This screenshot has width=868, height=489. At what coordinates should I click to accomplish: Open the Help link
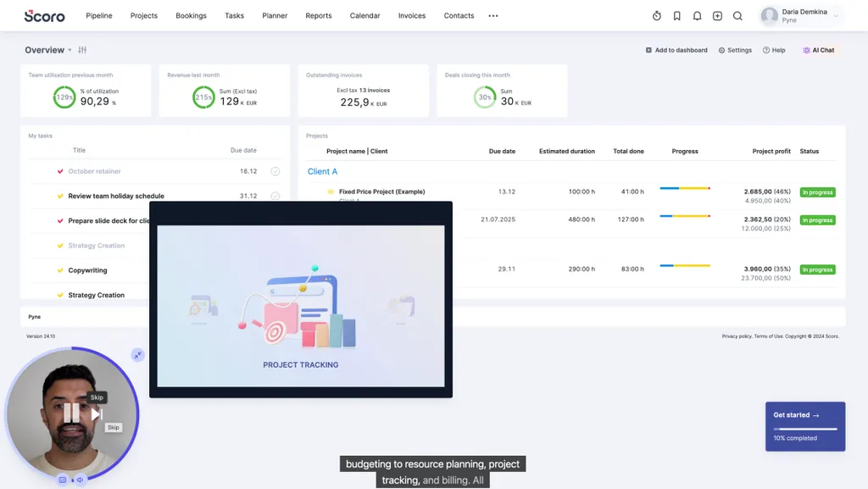774,50
